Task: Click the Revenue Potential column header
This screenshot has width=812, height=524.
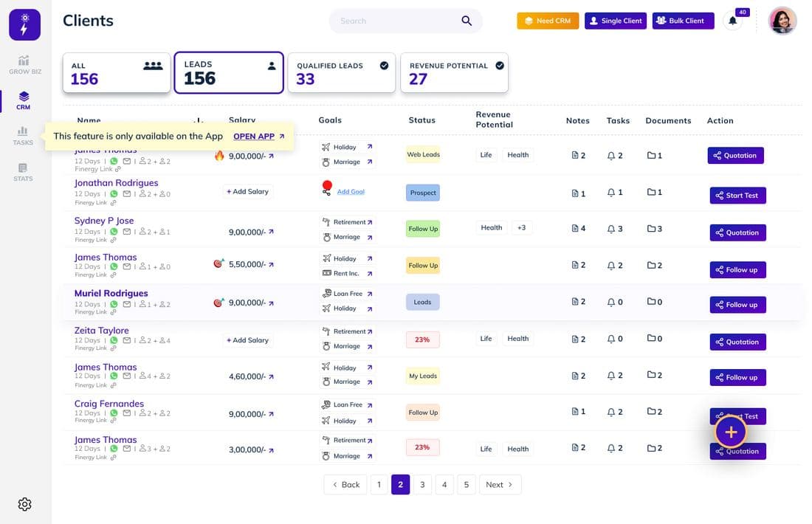Action: (494, 120)
